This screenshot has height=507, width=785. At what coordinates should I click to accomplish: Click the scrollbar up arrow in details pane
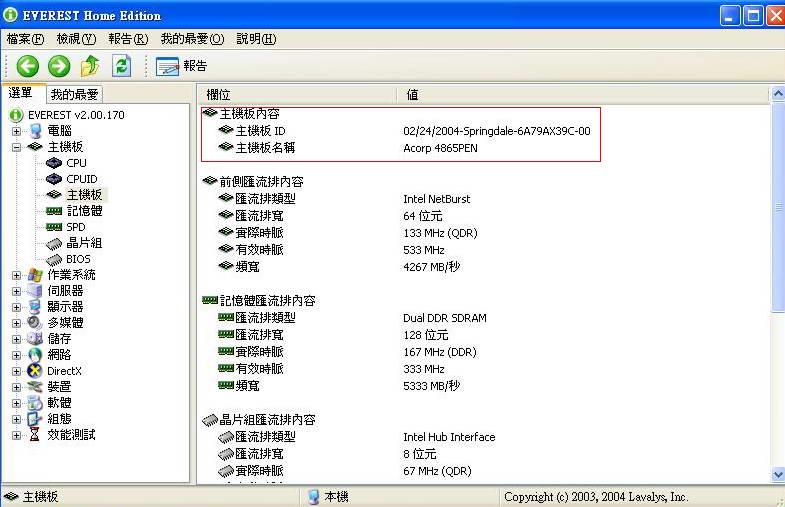777,94
